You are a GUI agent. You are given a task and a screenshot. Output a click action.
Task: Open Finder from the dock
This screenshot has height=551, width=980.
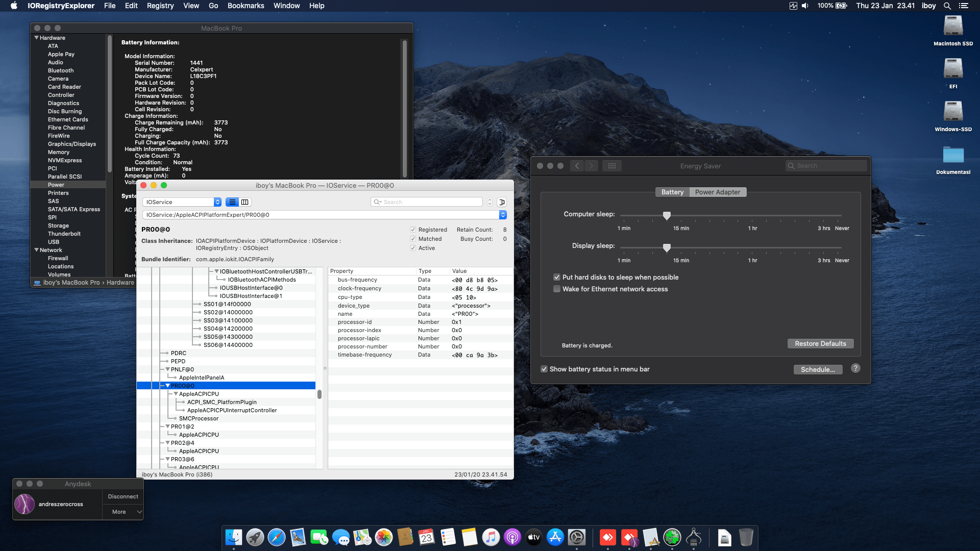pyautogui.click(x=234, y=537)
